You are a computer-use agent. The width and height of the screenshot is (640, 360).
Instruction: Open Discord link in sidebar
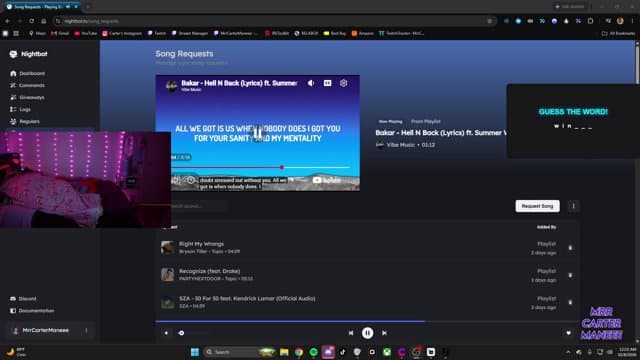[23, 299]
